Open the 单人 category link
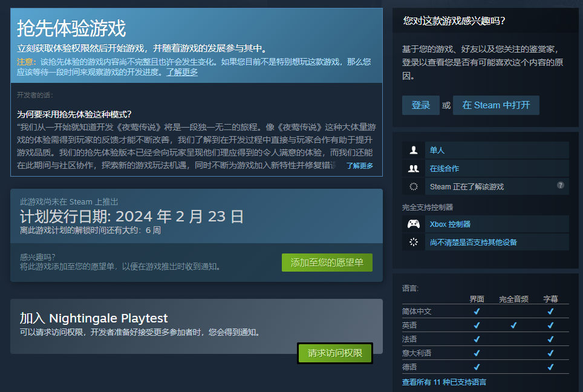Image resolution: width=583 pixels, height=392 pixels. tap(437, 150)
